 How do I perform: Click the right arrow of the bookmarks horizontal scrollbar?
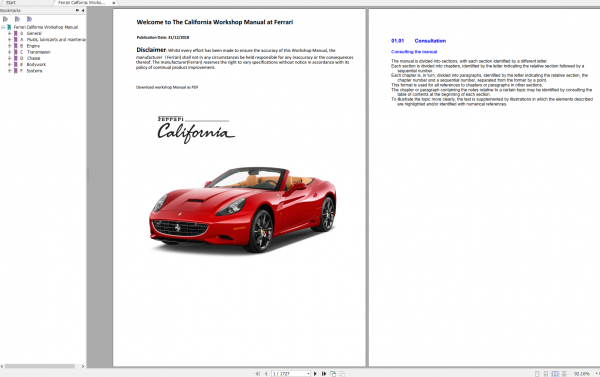coord(83,366)
